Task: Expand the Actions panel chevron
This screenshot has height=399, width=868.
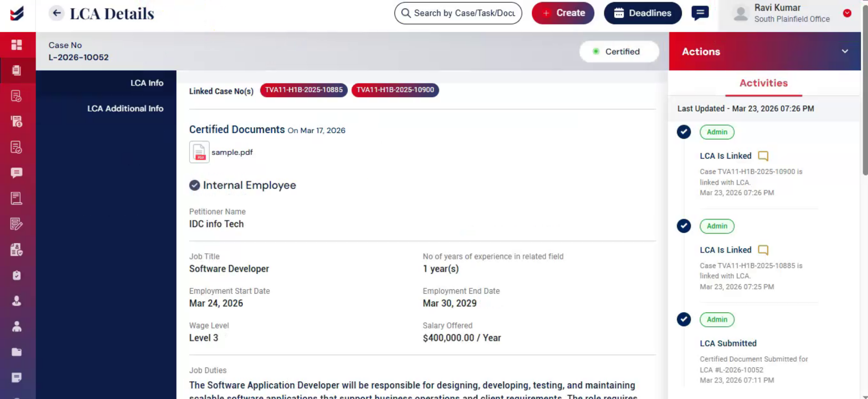Action: pos(845,51)
